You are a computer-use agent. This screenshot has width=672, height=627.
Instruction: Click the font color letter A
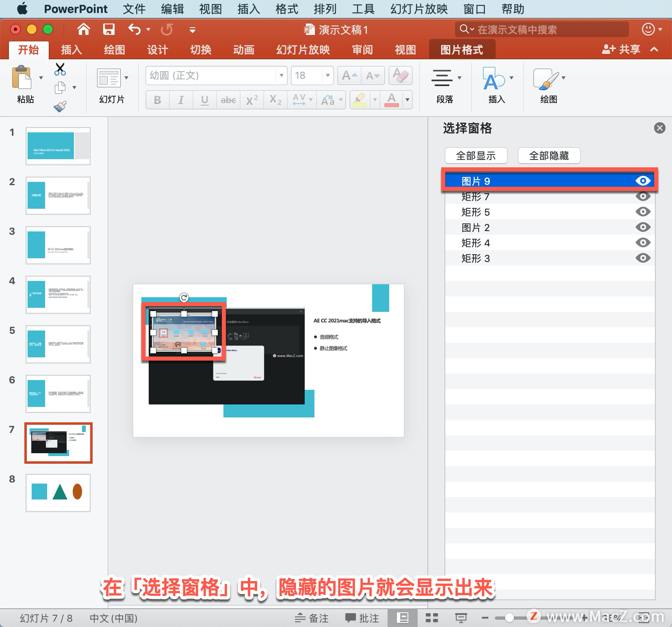[x=392, y=100]
